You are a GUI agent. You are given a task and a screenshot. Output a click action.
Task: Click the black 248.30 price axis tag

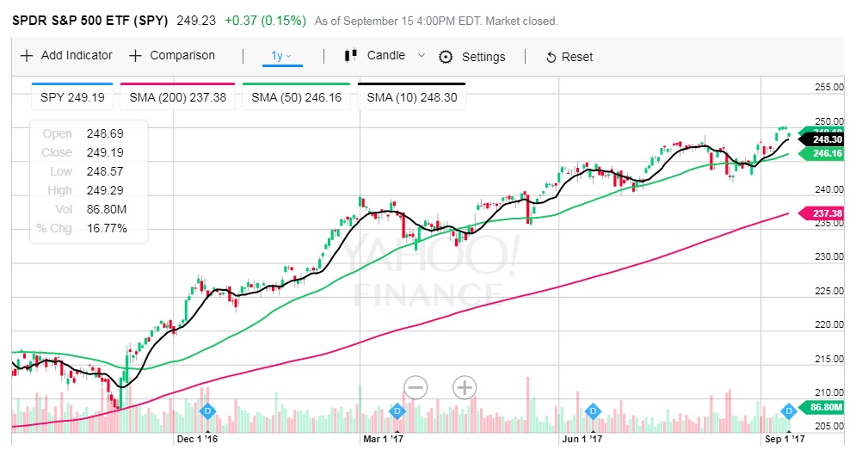click(x=821, y=139)
